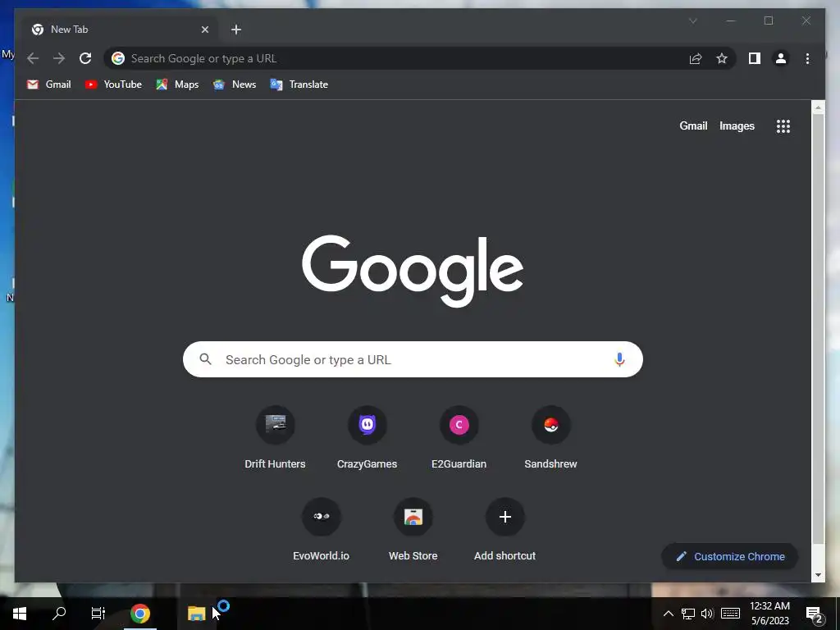Reload the page with the refresh icon
Image resolution: width=840 pixels, height=630 pixels.
pyautogui.click(x=85, y=58)
